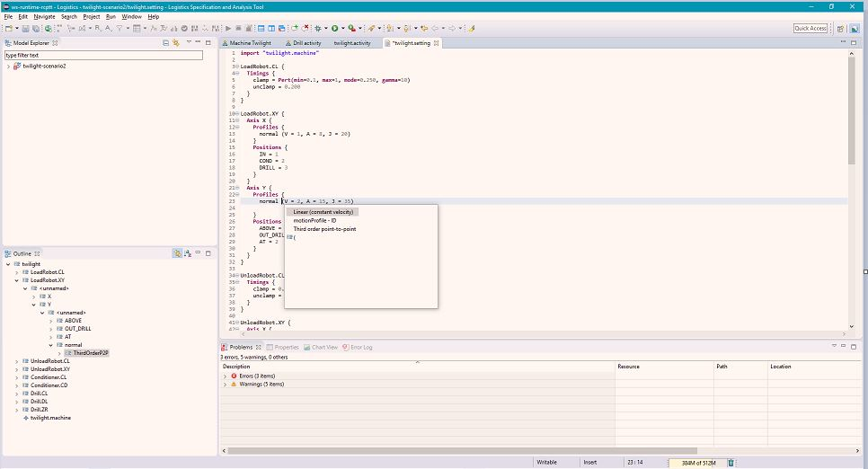Click the Open Perspective icon
This screenshot has width=868, height=469.
coord(841,29)
